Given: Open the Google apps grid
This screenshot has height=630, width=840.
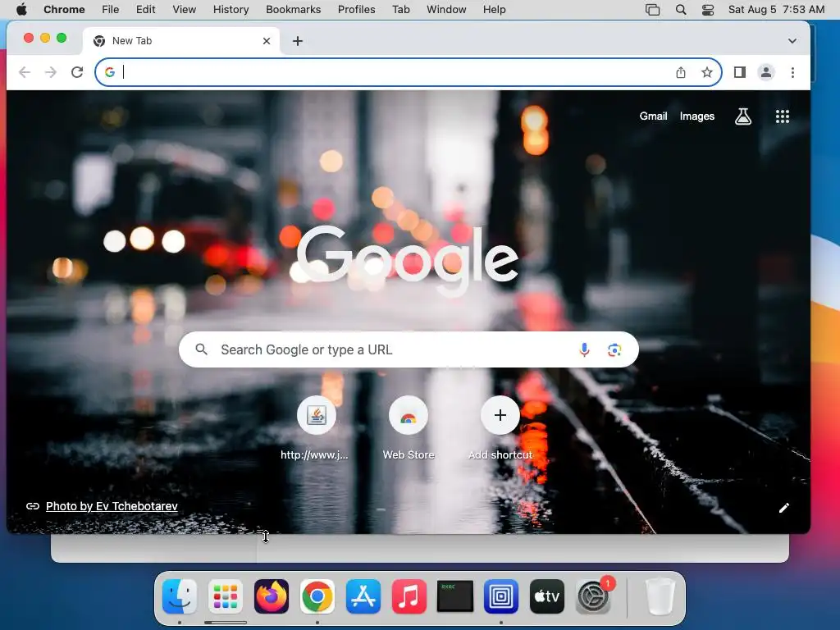Looking at the screenshot, I should pos(783,116).
